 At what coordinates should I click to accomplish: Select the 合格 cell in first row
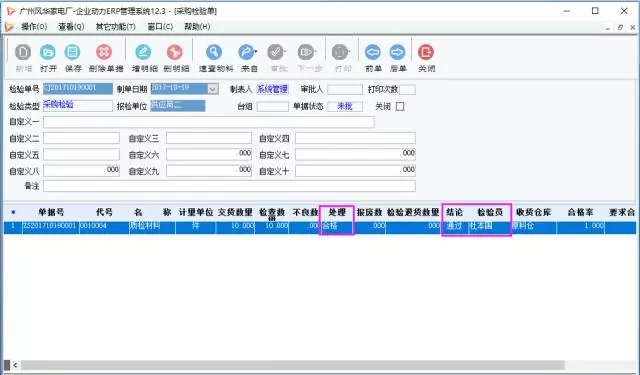337,226
